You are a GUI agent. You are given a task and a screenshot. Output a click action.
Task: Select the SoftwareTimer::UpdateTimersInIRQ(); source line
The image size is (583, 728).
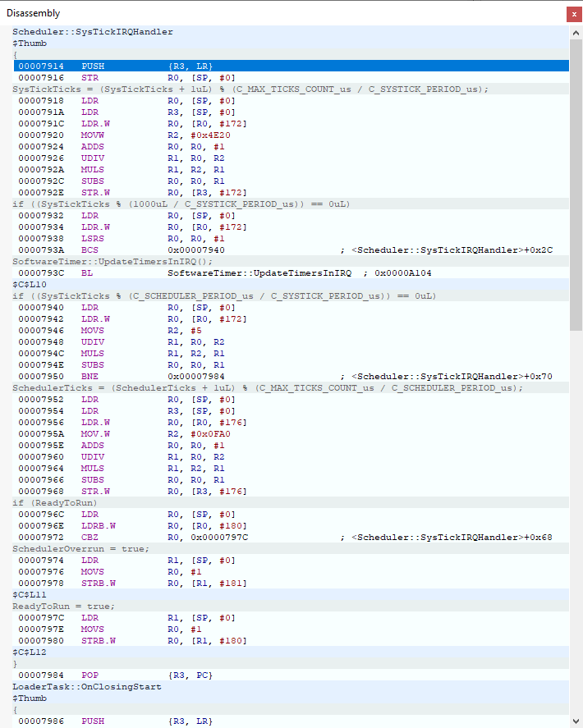[x=291, y=261]
